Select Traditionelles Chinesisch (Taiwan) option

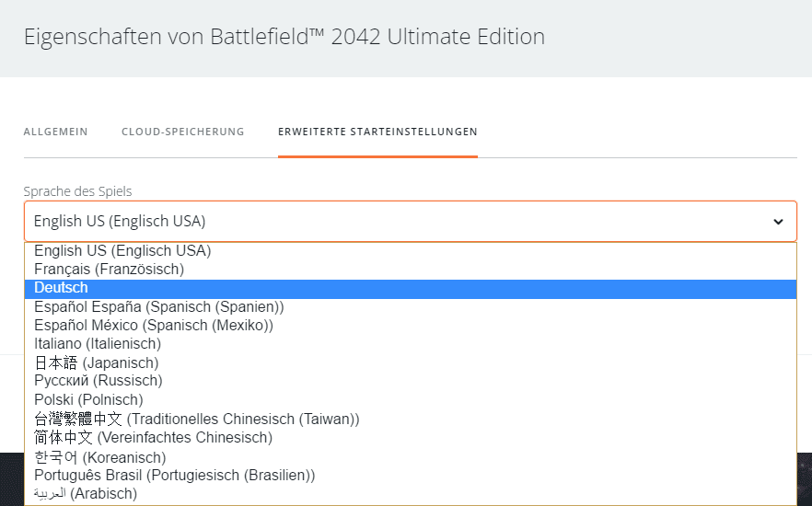(x=411, y=419)
